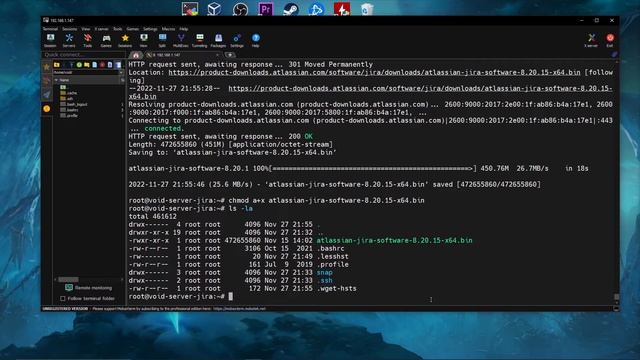Open Premiere Pro from the desktop dock
The image size is (640, 360).
(265, 9)
